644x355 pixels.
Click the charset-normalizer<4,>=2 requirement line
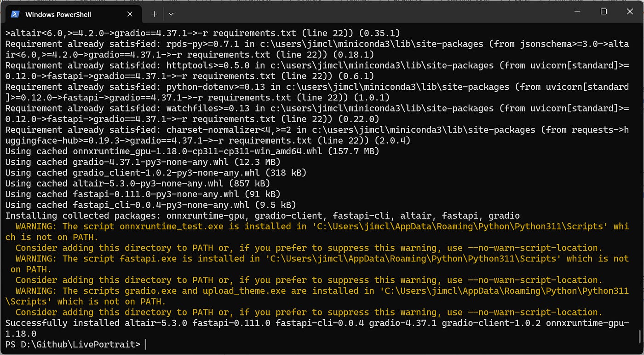(x=317, y=135)
